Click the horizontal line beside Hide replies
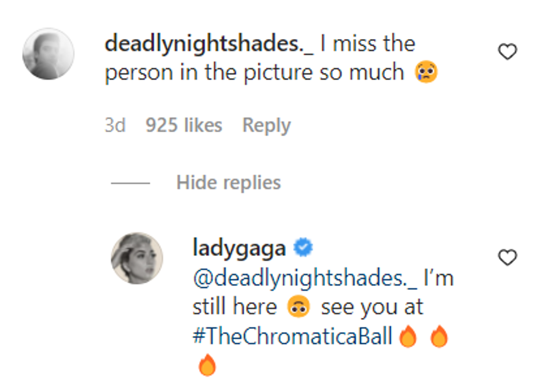Viewport: 538px width, 392px height. coord(131,183)
